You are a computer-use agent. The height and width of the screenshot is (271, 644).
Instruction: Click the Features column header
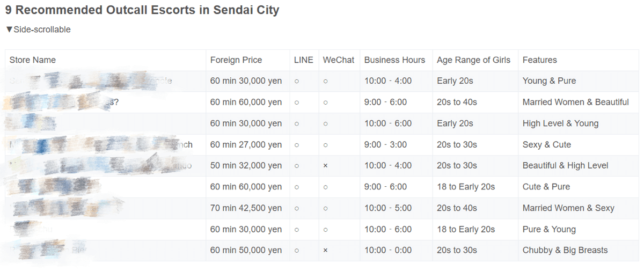(539, 60)
